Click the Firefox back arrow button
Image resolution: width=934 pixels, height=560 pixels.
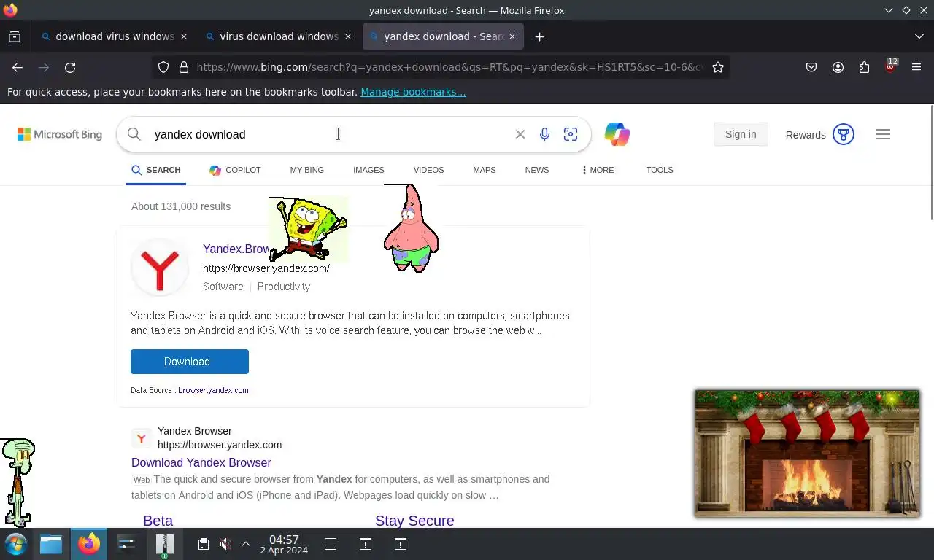point(18,67)
